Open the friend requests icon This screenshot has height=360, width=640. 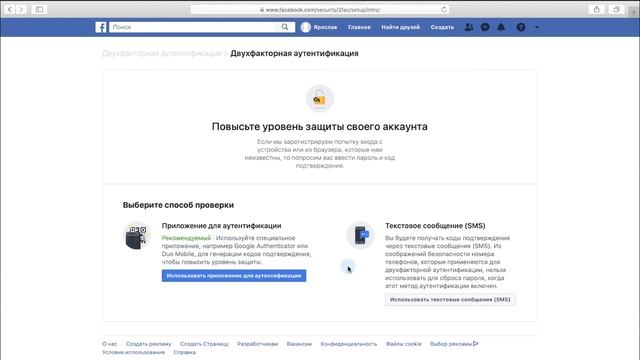tap(469, 27)
